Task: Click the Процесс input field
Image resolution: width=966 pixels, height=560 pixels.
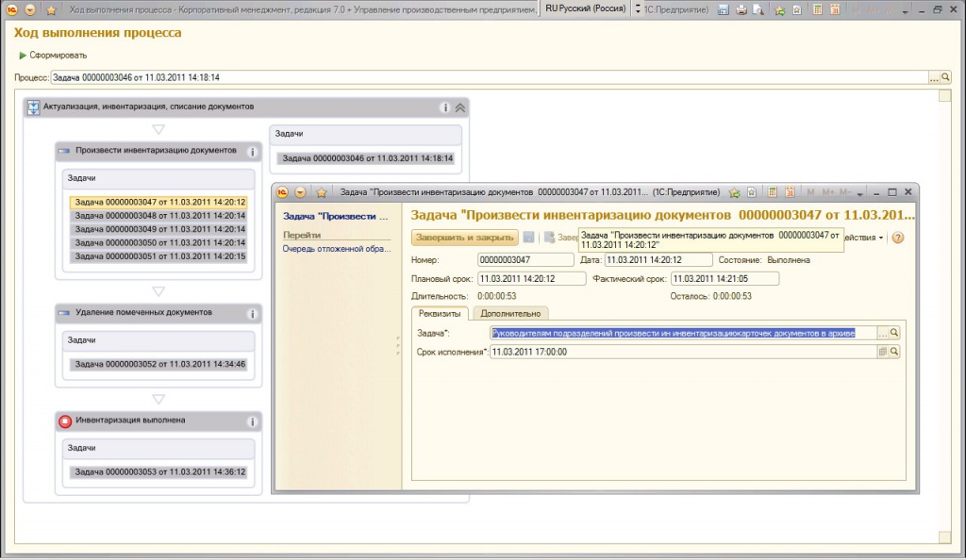Action: (490, 77)
